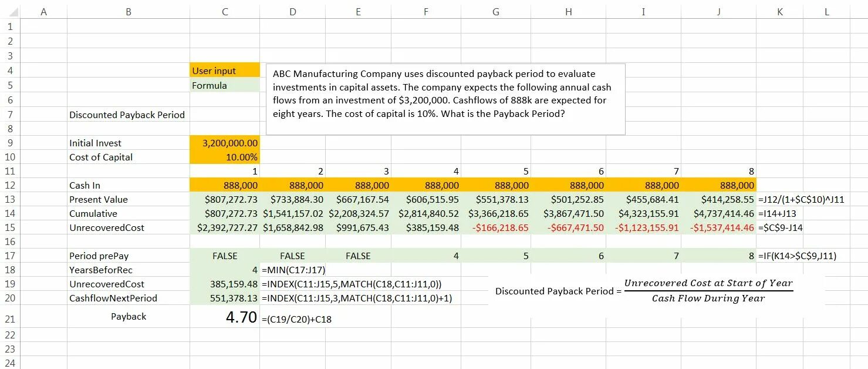Click formula text =$C$9-J14
This screenshot has width=868, height=369.
(781, 227)
